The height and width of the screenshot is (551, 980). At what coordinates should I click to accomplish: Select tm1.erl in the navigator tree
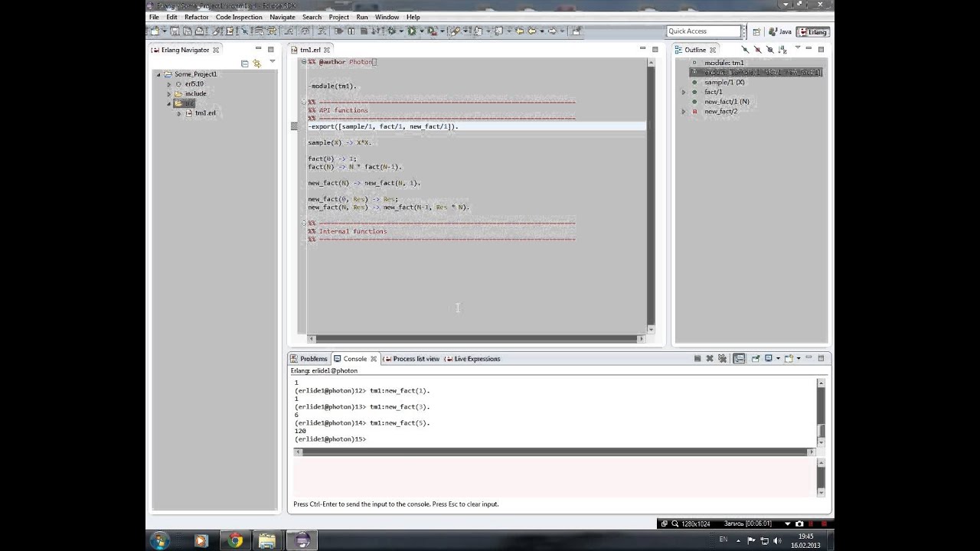200,113
